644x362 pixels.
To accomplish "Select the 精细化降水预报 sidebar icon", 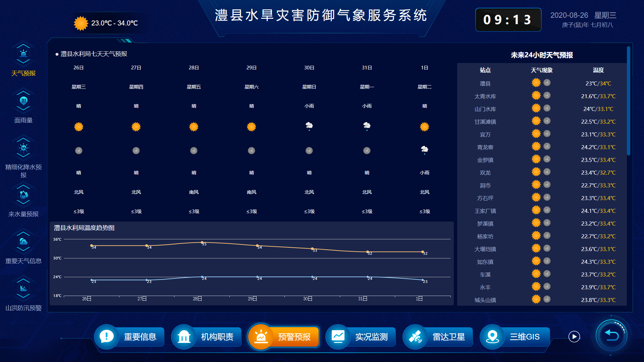I will coord(23,147).
